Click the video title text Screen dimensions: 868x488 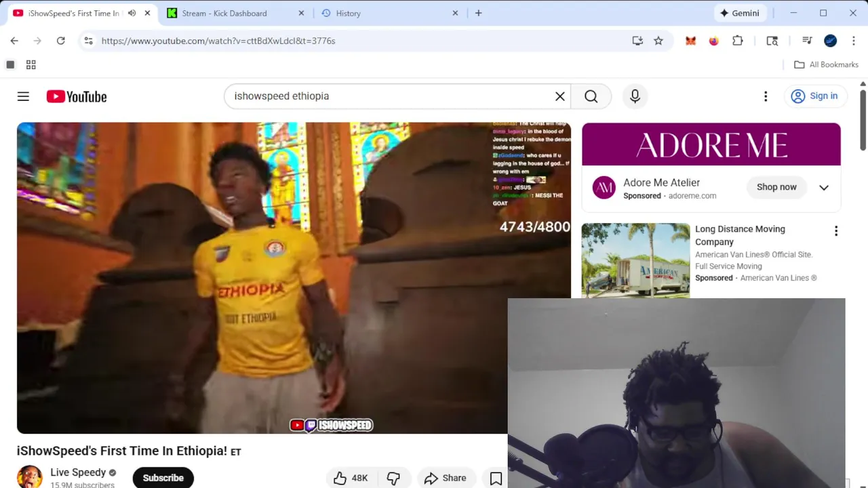tap(129, 451)
